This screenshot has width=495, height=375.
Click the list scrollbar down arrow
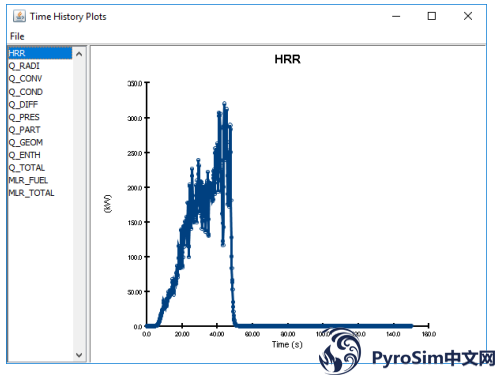pos(79,355)
